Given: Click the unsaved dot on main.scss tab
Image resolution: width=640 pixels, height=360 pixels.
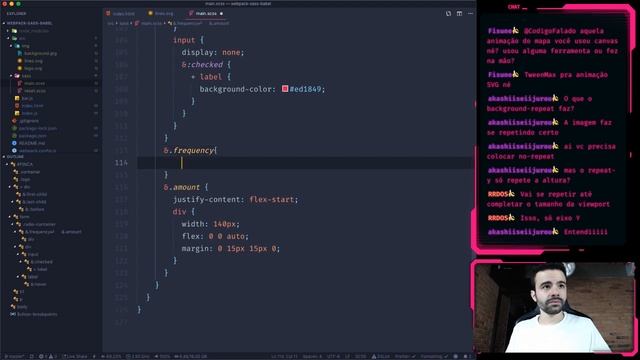Looking at the screenshot, I should pyautogui.click(x=222, y=13).
